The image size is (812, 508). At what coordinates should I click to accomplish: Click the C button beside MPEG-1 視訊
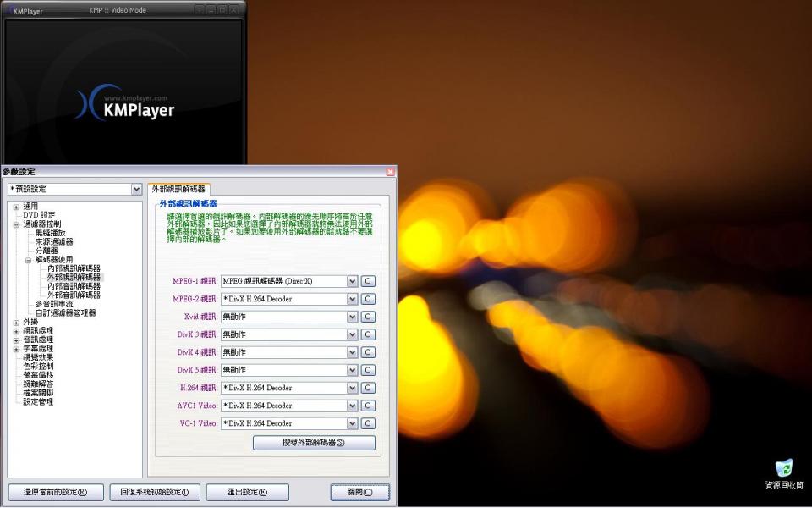coord(368,281)
